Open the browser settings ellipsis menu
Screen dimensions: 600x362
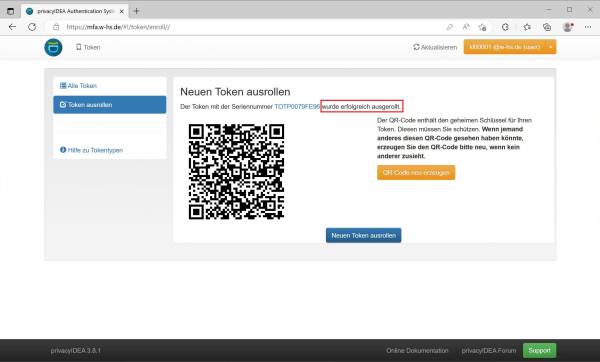click(x=588, y=27)
